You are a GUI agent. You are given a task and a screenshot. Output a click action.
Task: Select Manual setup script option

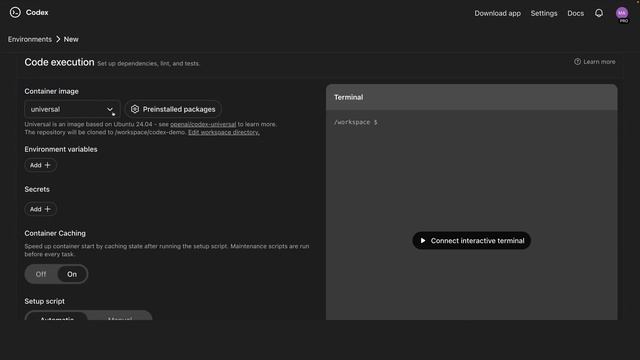coord(120,316)
